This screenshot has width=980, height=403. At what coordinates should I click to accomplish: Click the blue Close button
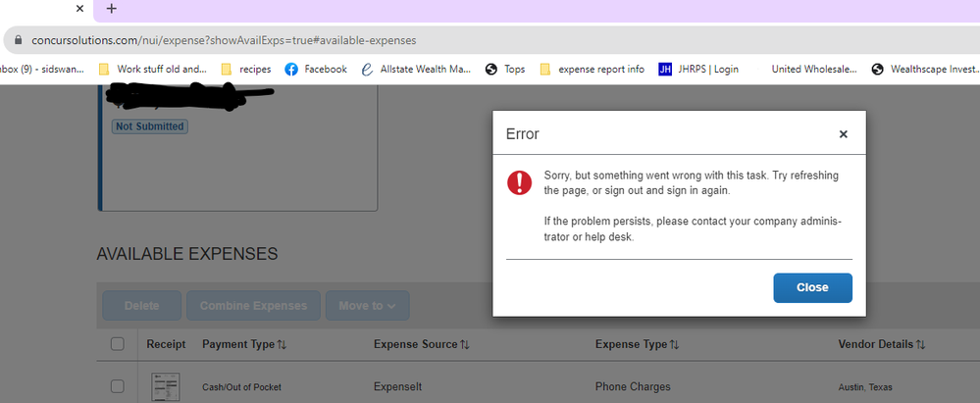pyautogui.click(x=812, y=288)
